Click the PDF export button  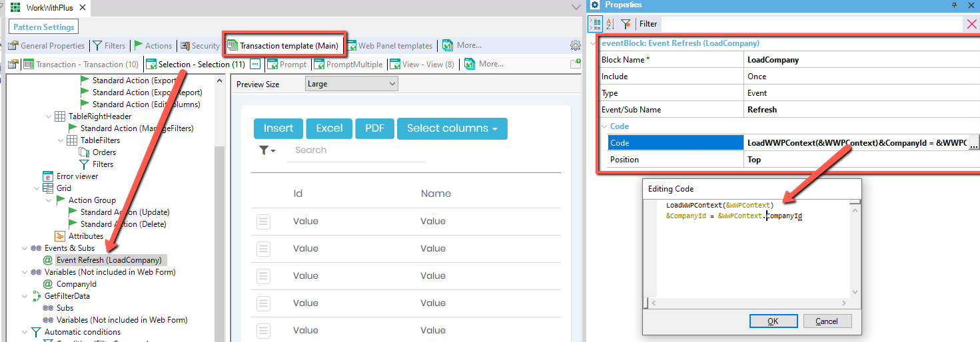(x=375, y=128)
